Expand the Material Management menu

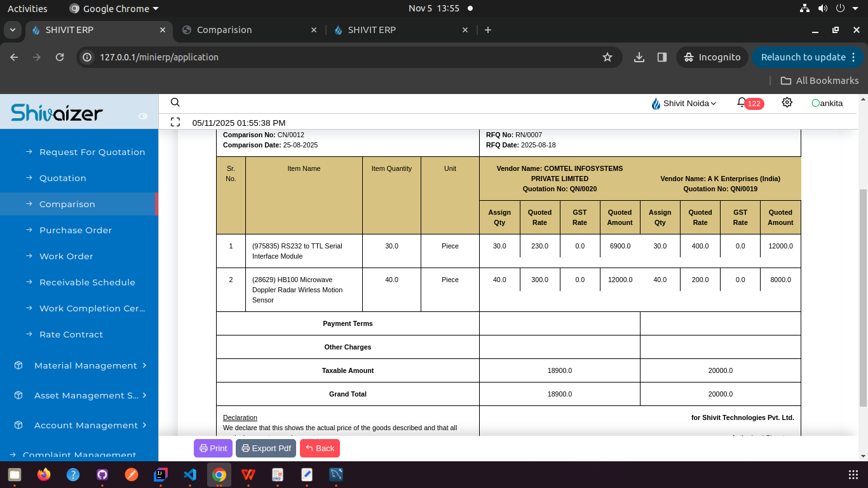85,365
